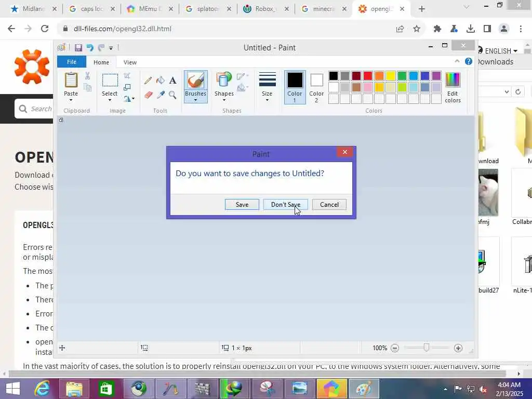The height and width of the screenshot is (399, 532).
Task: Pick the green color swatch
Action: [x=402, y=76]
